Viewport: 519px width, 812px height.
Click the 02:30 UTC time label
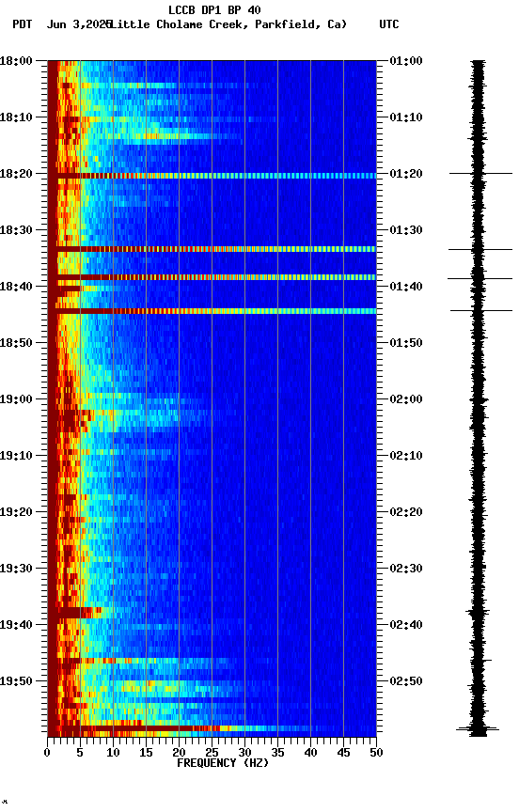pos(406,570)
